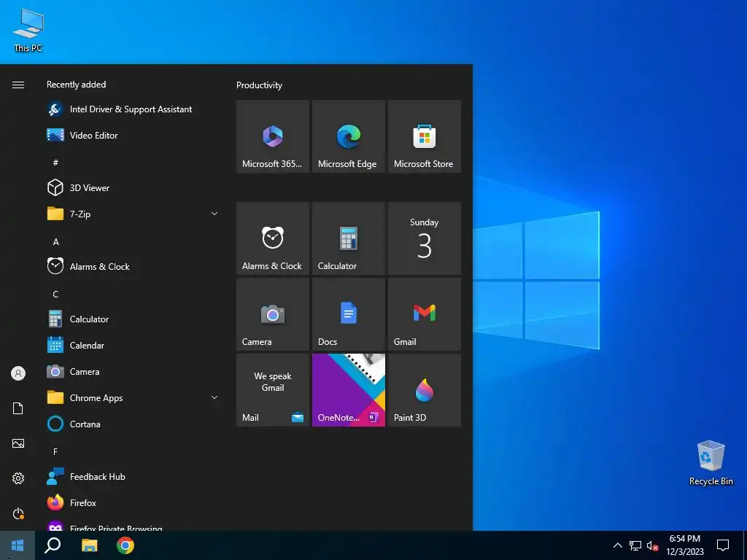Expand the 7-Zip folder chevron
This screenshot has height=560, width=747.
tap(214, 214)
